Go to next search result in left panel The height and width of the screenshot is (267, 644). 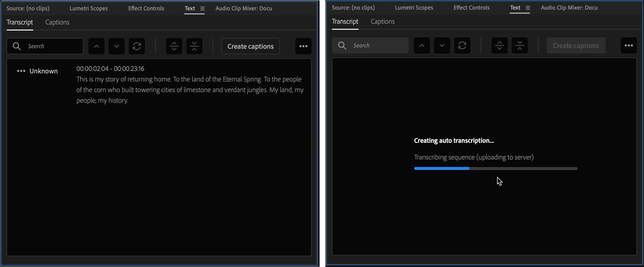(117, 46)
